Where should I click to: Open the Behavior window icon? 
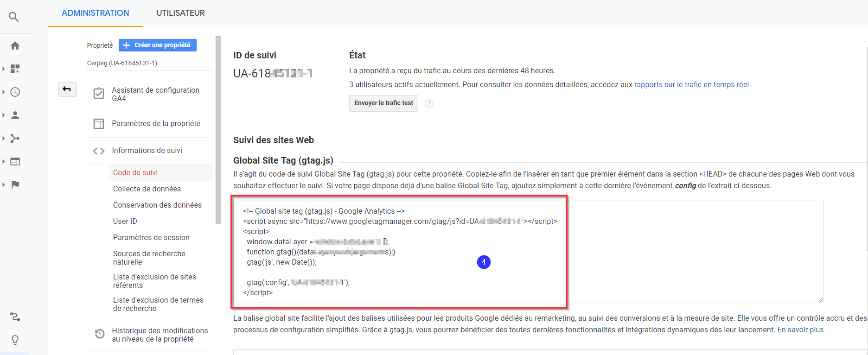coord(15,161)
